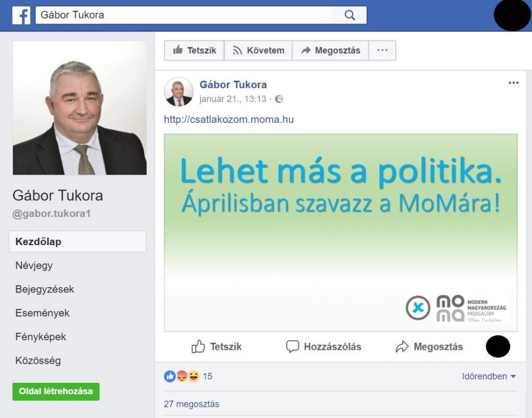Viewport: 532px width, 418px height.
Task: Open the Időrendben sort dropdown
Action: click(x=489, y=377)
